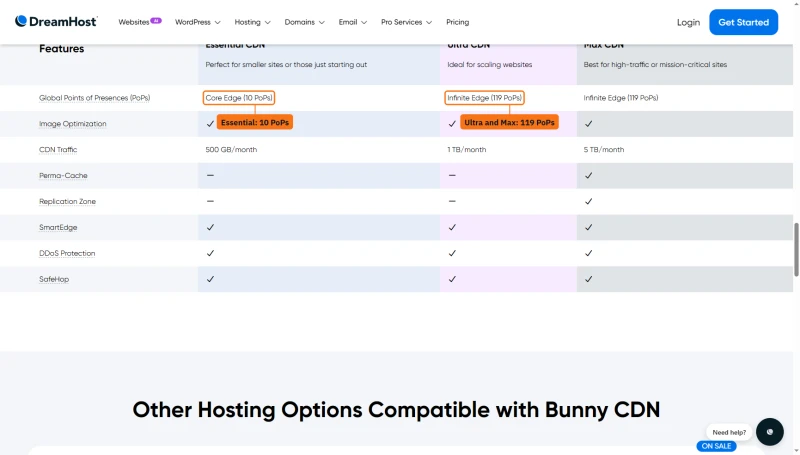The image size is (800, 455).
Task: Click the Get Started button
Action: tap(743, 22)
